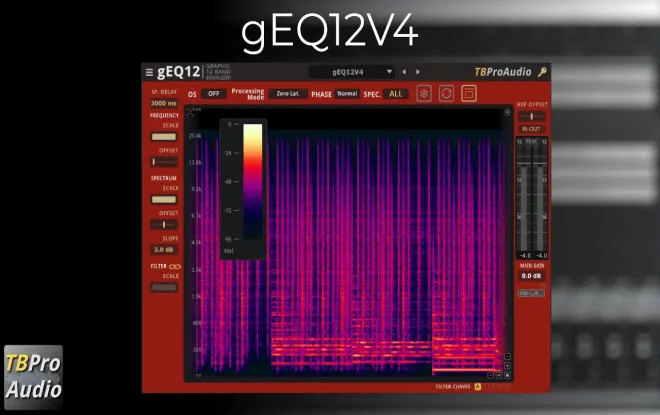The height and width of the screenshot is (415, 660).
Task: Edit the MAIN GAIN 0.0 dB value
Action: [x=531, y=276]
